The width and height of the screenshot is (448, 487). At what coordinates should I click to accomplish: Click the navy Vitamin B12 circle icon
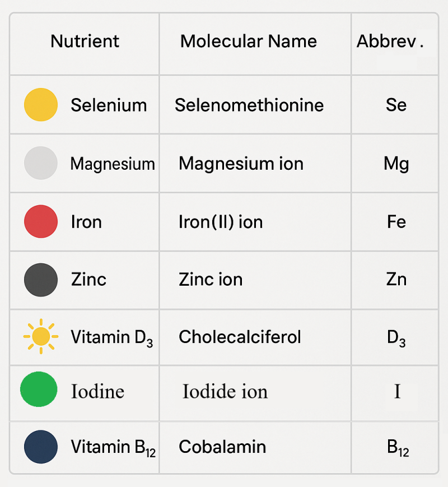click(x=41, y=447)
